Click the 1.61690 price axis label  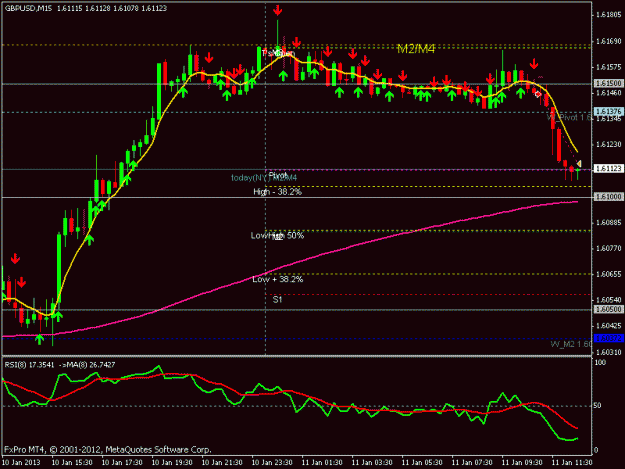[609, 41]
